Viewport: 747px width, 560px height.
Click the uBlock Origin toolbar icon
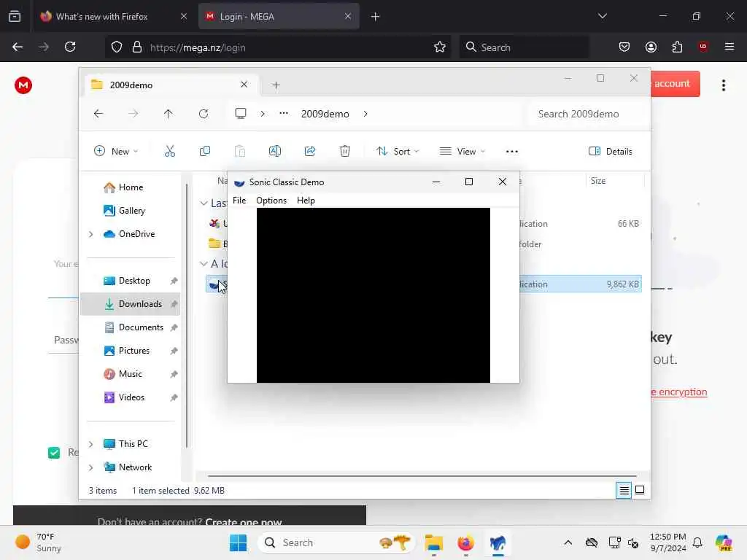tap(703, 47)
